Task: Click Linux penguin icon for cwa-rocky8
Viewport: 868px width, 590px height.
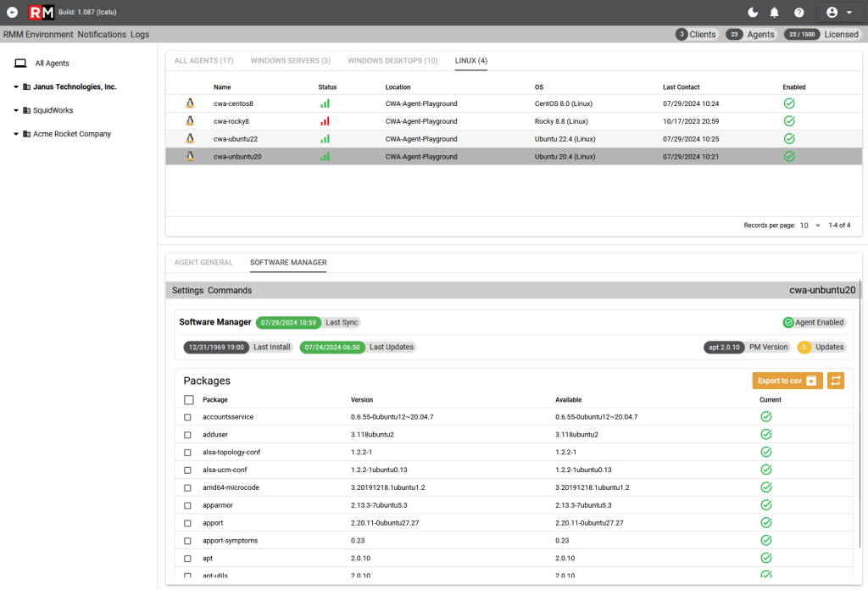Action: tap(190, 120)
